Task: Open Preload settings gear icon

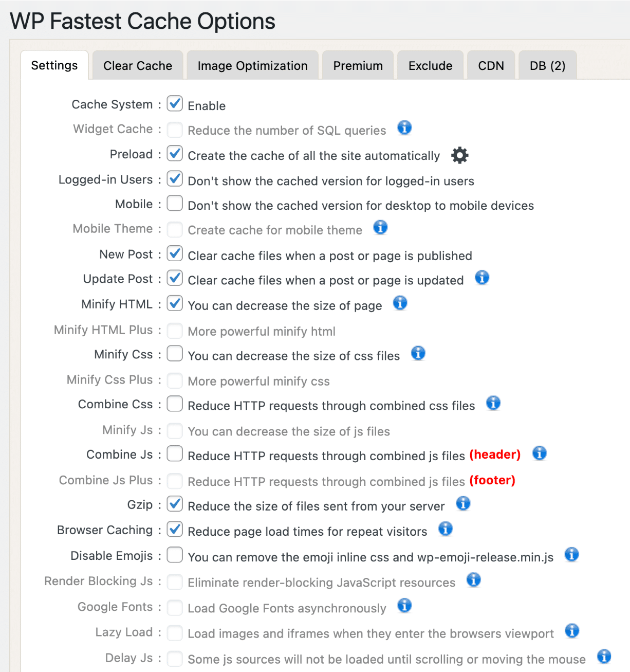Action: tap(459, 155)
